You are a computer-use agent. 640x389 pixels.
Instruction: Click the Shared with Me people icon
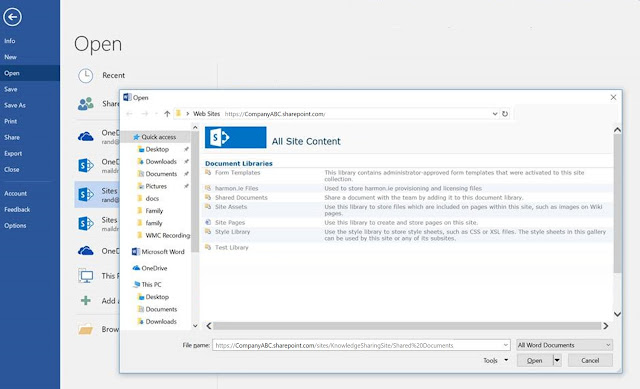click(x=86, y=104)
